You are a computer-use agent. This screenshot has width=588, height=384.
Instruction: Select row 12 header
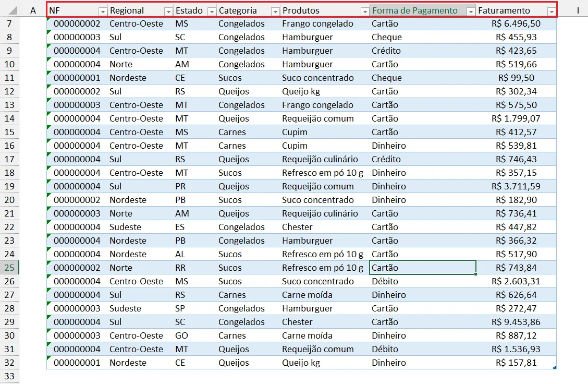click(x=9, y=91)
